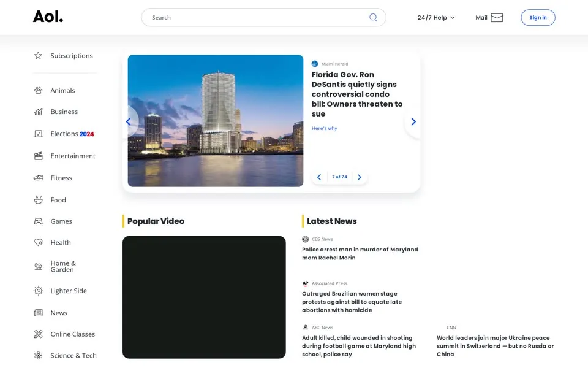This screenshot has height=368, width=588.
Task: Open the Business section
Action: click(64, 112)
